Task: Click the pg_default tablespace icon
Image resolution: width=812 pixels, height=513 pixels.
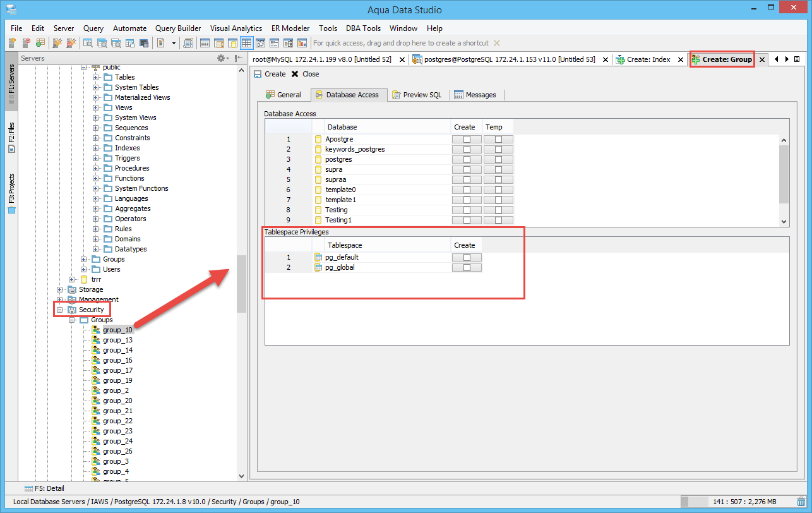Action: 318,257
